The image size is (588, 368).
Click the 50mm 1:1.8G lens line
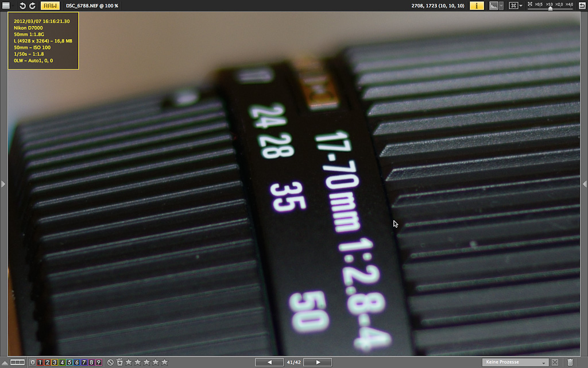coord(29,34)
